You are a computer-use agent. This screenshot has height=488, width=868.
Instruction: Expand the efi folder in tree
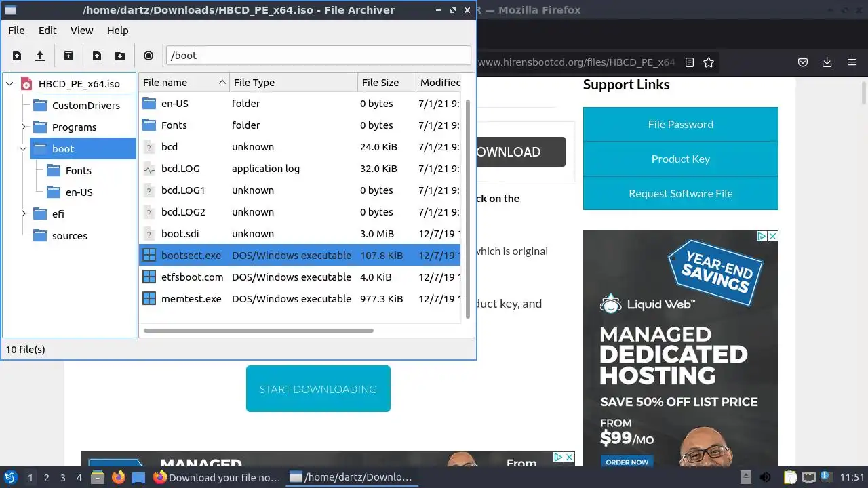coord(23,214)
